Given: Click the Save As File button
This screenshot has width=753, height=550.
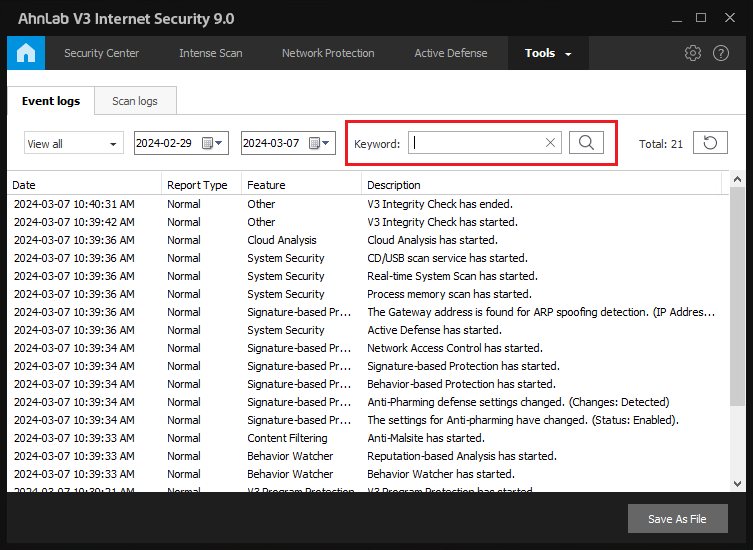Looking at the screenshot, I should [x=678, y=518].
